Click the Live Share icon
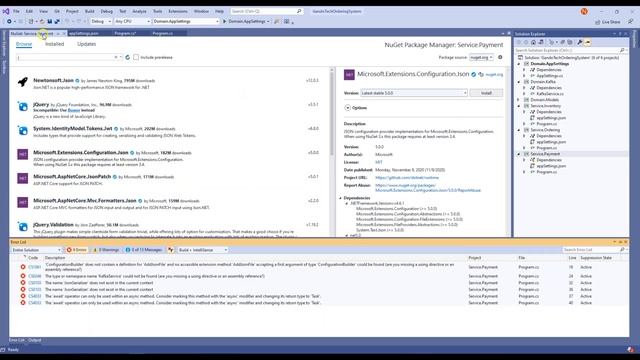 (x=598, y=22)
